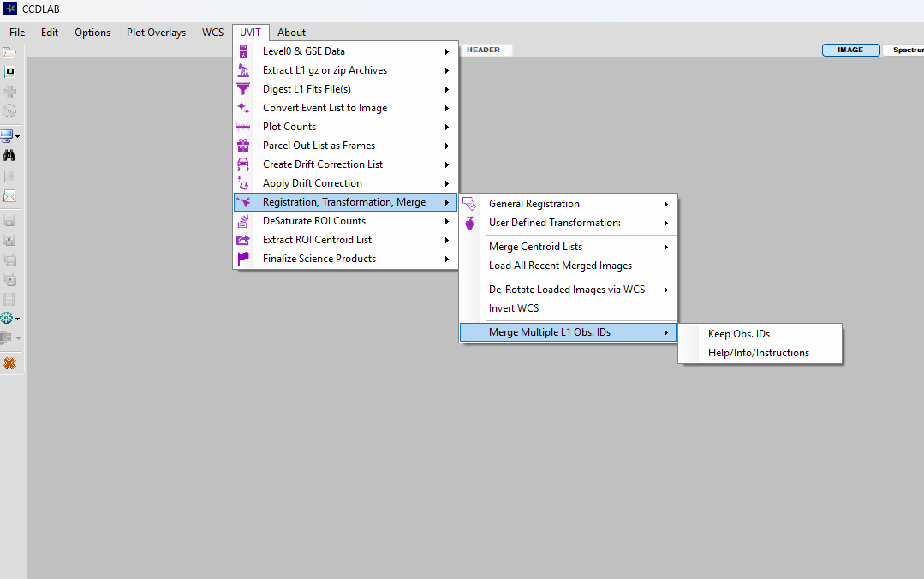The image size is (924, 579).
Task: Open the About menu
Action: pos(292,33)
